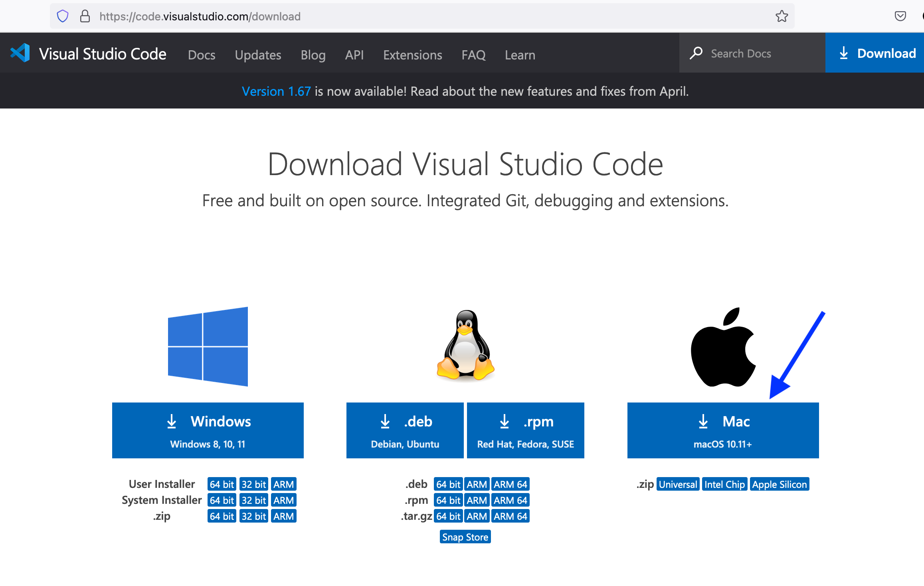This screenshot has height=586, width=924.
Task: Select Linux .deb ARM 64
Action: (510, 484)
